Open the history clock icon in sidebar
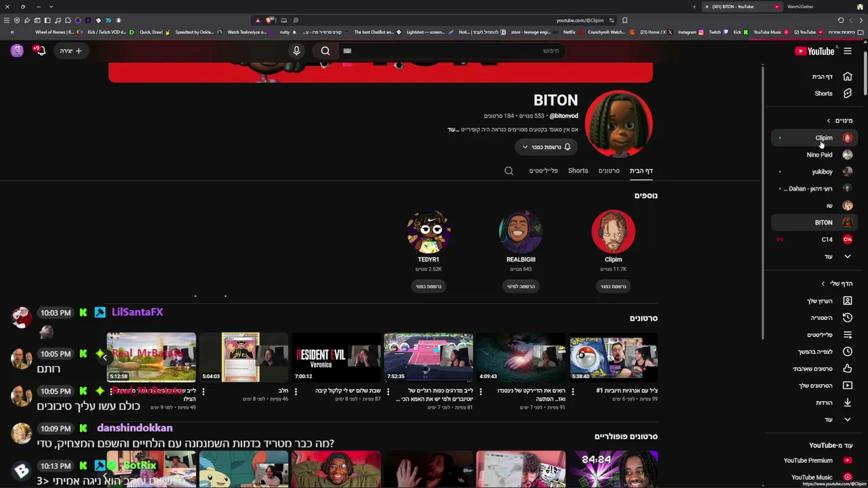Image resolution: width=868 pixels, height=488 pixels. [x=848, y=318]
